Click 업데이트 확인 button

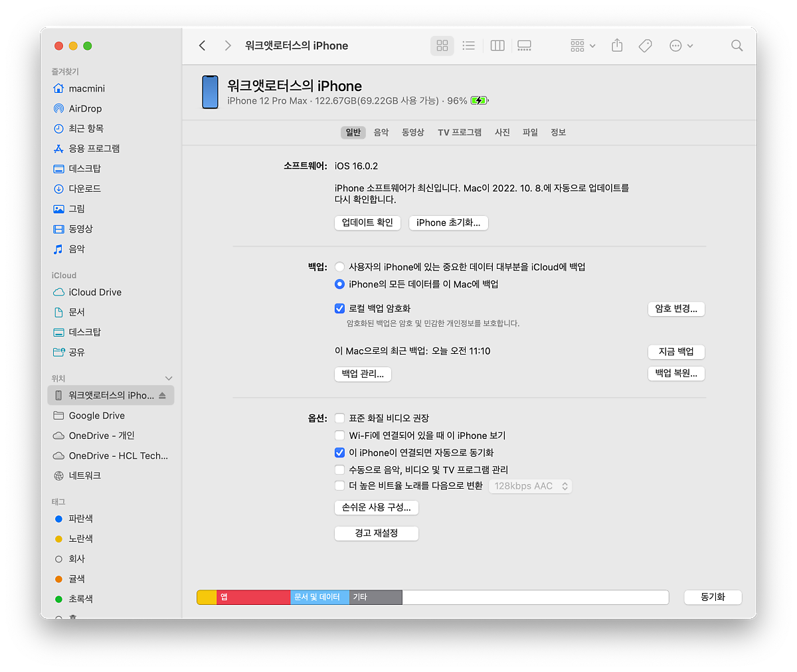367,223
